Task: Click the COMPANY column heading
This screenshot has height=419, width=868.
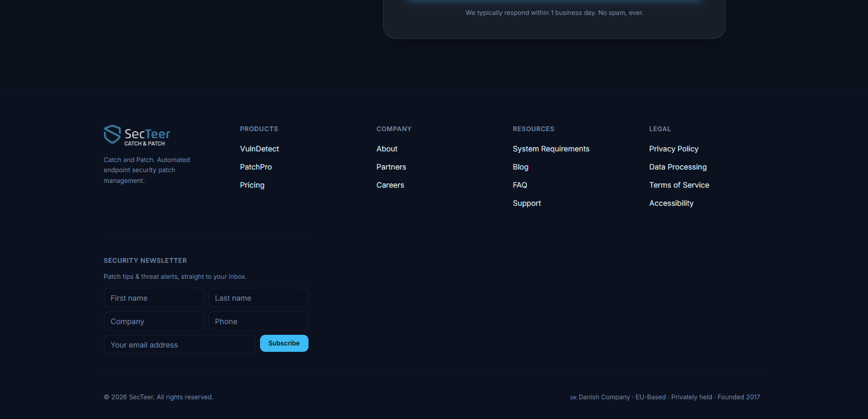Action: (394, 129)
